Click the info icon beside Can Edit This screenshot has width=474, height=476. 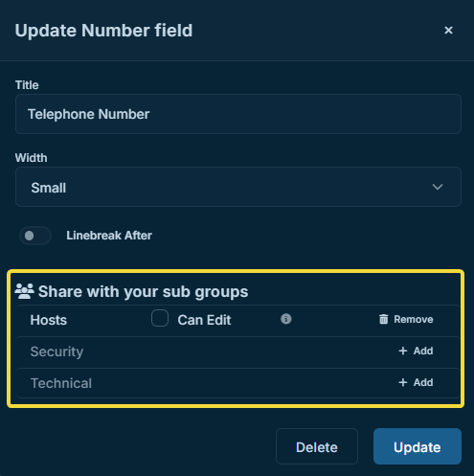[286, 319]
